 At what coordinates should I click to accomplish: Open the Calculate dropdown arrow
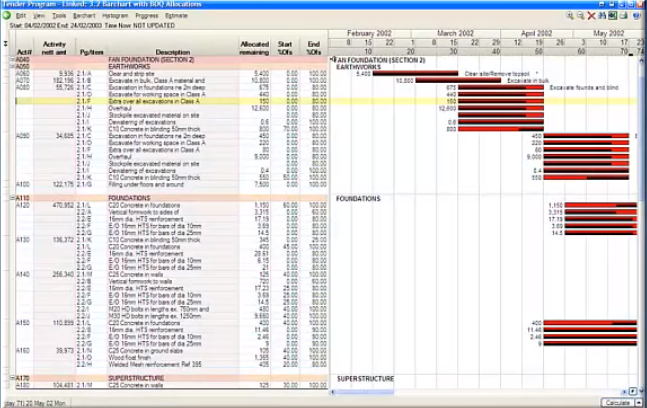[639, 402]
